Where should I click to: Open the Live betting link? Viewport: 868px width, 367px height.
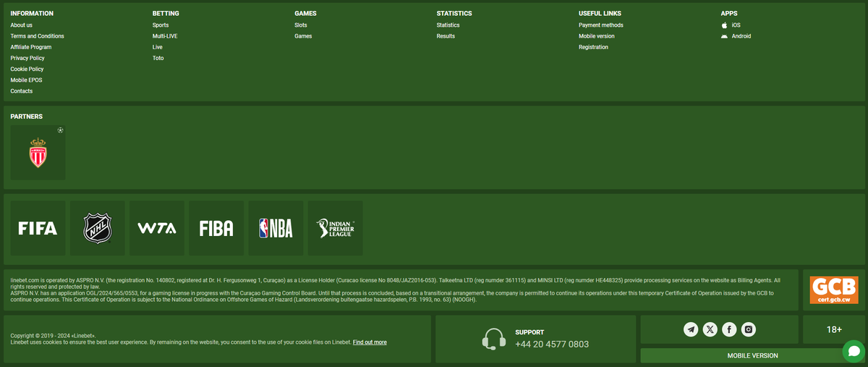tap(158, 47)
